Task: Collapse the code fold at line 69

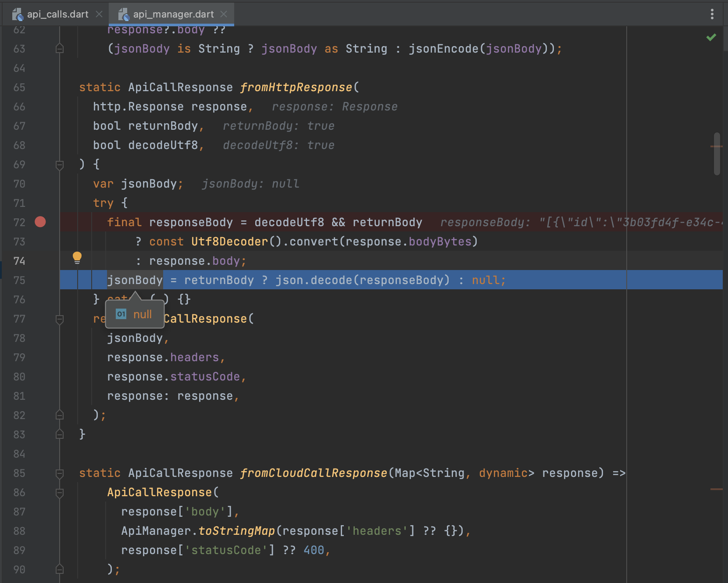Action: pyautogui.click(x=60, y=165)
